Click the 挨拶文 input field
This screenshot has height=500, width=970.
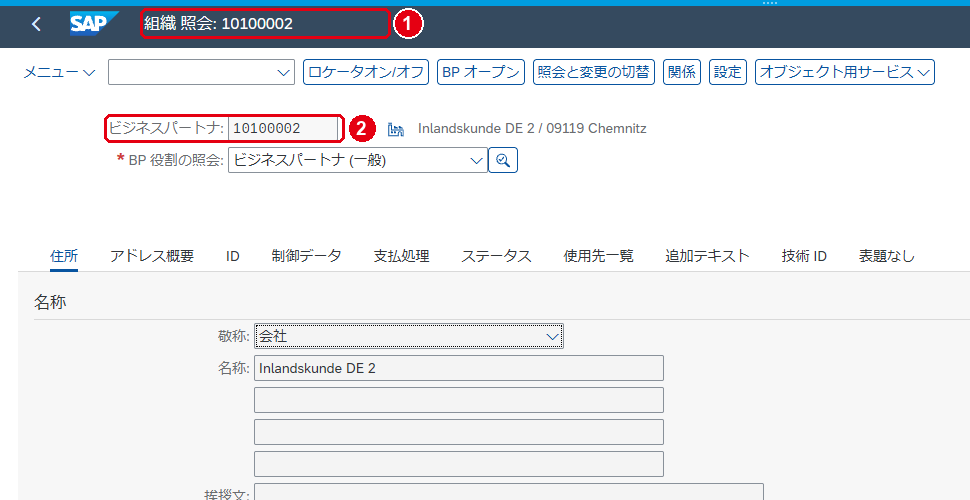point(509,492)
